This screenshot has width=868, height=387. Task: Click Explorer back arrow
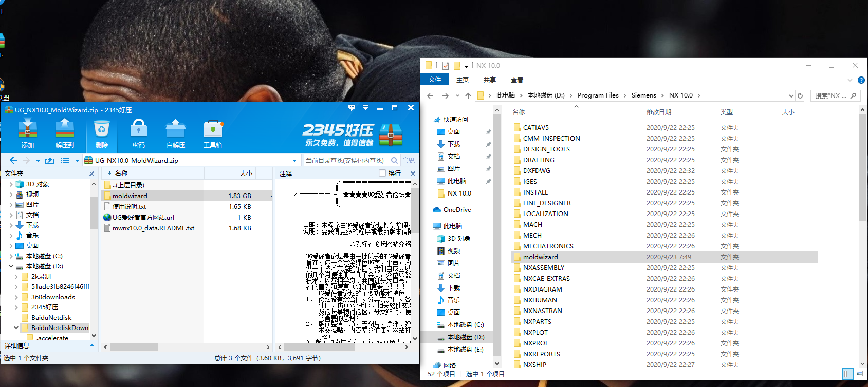(x=430, y=95)
